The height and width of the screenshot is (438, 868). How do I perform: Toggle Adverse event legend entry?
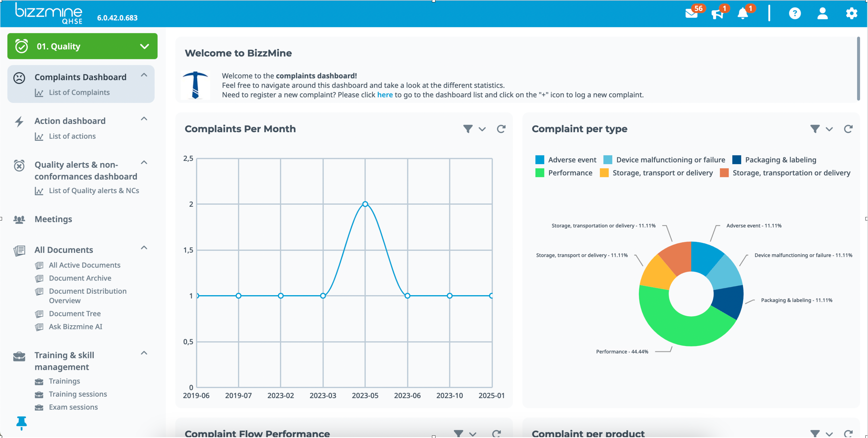572,160
